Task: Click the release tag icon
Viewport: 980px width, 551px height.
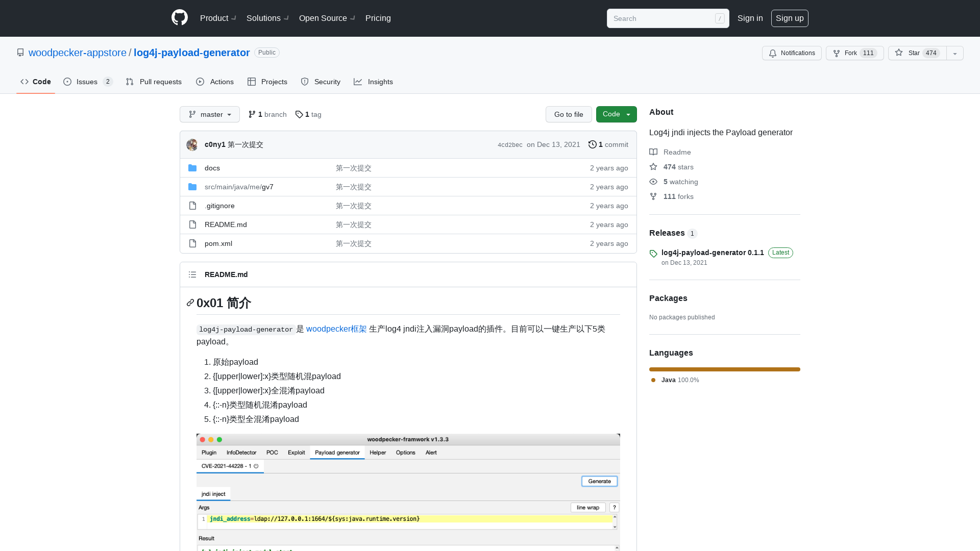Action: click(x=653, y=254)
